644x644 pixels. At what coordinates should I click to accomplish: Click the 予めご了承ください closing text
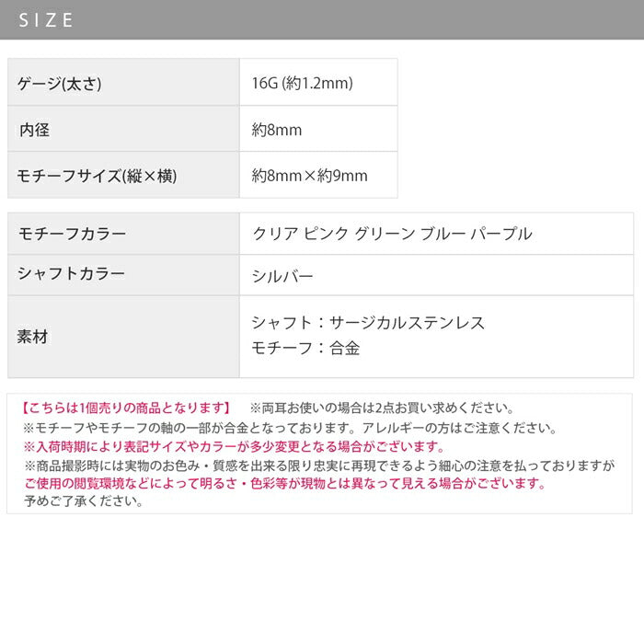[83, 501]
